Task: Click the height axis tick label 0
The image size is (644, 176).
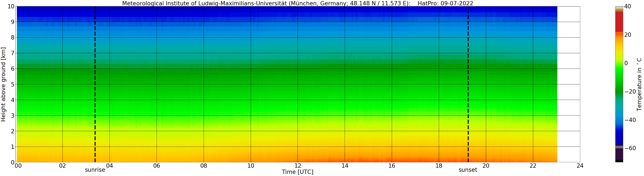Action: (x=13, y=163)
